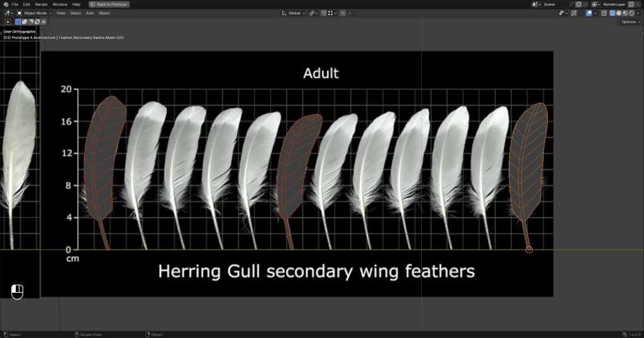
Task: Click the Back to Previous button
Action: pyautogui.click(x=108, y=4)
